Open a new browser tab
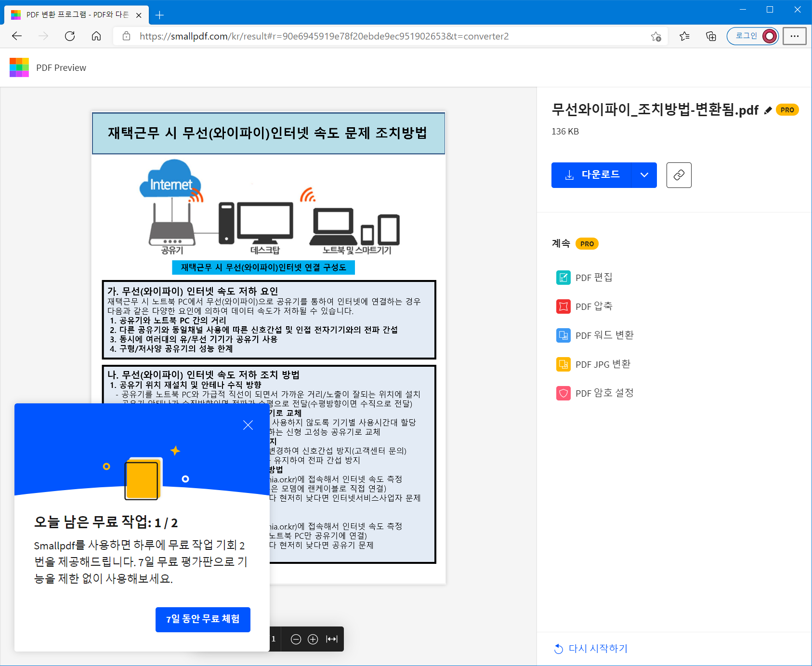The image size is (812, 666). point(160,15)
